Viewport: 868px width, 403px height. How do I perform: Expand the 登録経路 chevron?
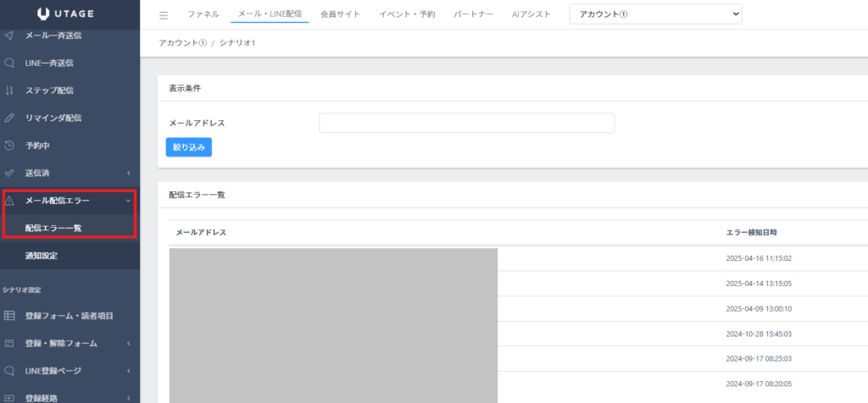[x=129, y=397]
